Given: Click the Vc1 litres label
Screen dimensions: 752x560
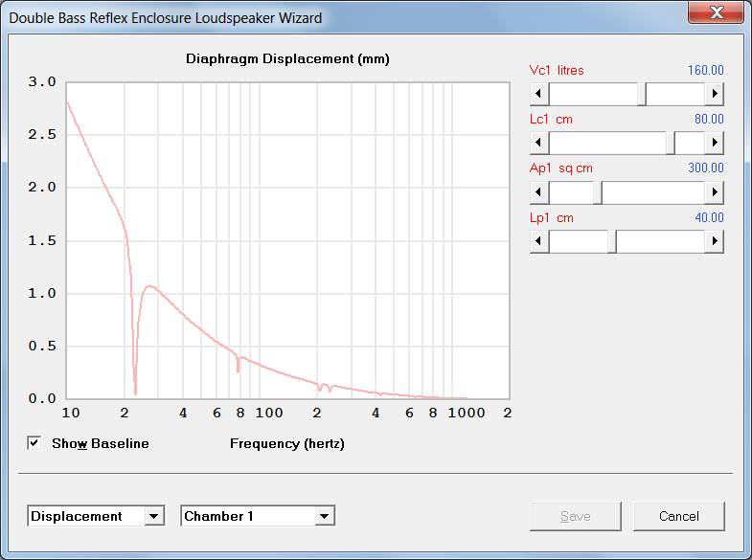Looking at the screenshot, I should [557, 71].
